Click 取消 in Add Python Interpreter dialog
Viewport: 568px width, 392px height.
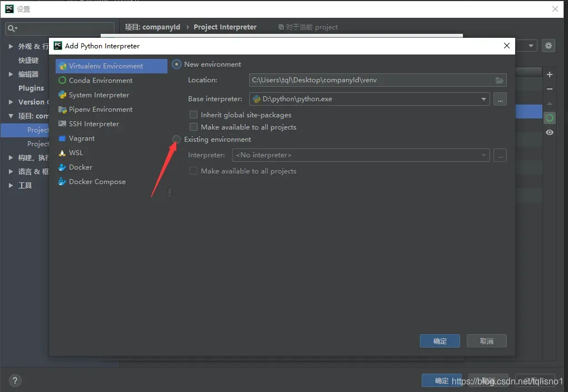(486, 341)
